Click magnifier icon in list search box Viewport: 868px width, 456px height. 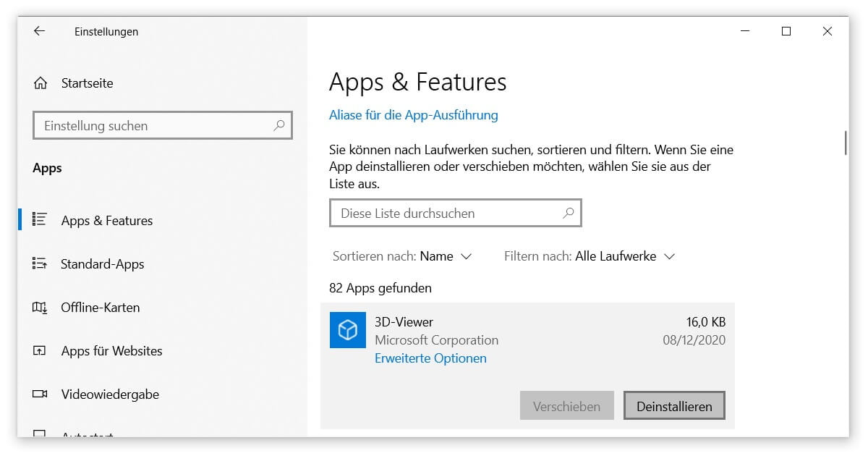pos(568,213)
